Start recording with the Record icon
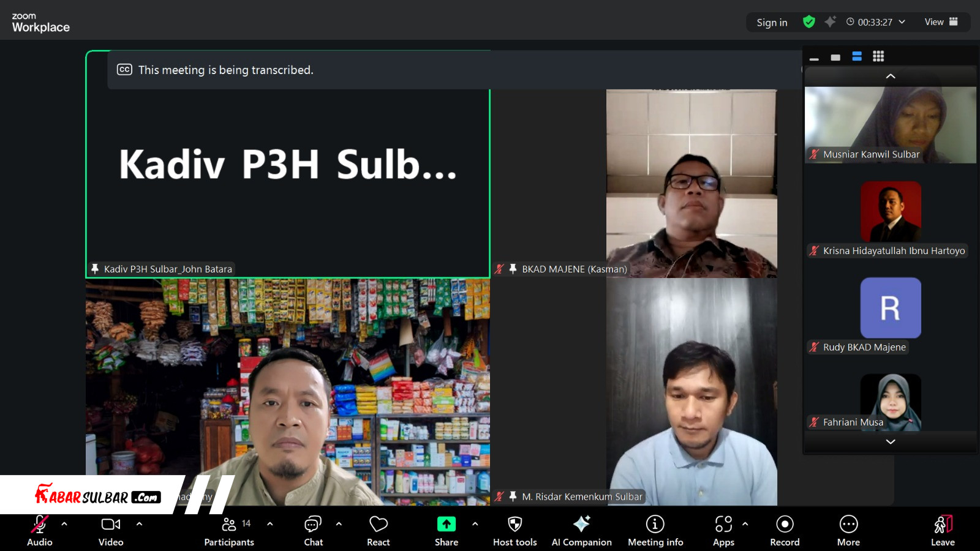This screenshot has height=551, width=980. pyautogui.click(x=785, y=525)
